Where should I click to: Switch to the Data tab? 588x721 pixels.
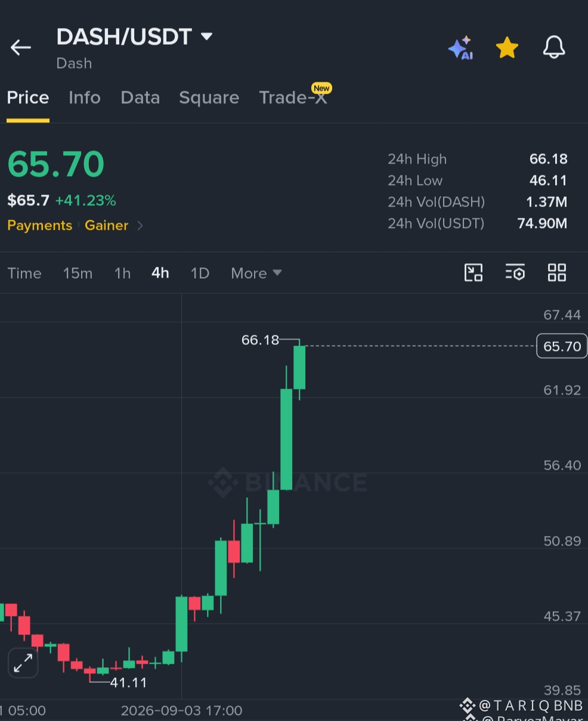point(140,97)
